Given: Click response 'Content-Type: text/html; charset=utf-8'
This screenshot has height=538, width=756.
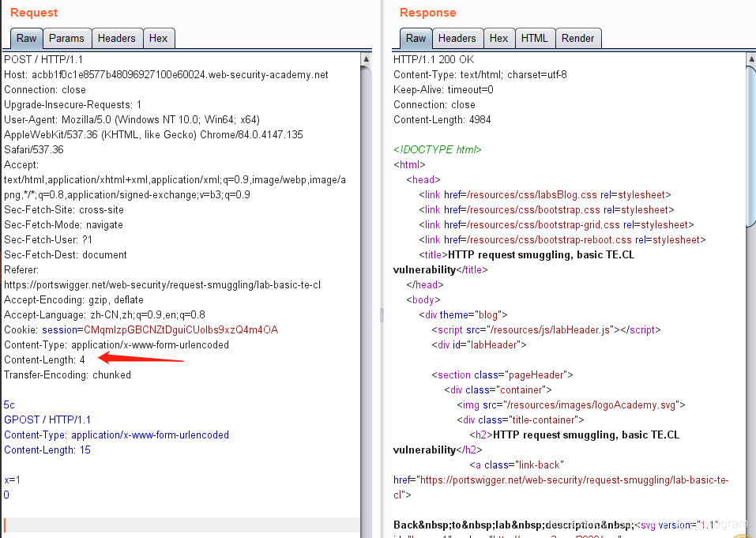Looking at the screenshot, I should [x=480, y=75].
